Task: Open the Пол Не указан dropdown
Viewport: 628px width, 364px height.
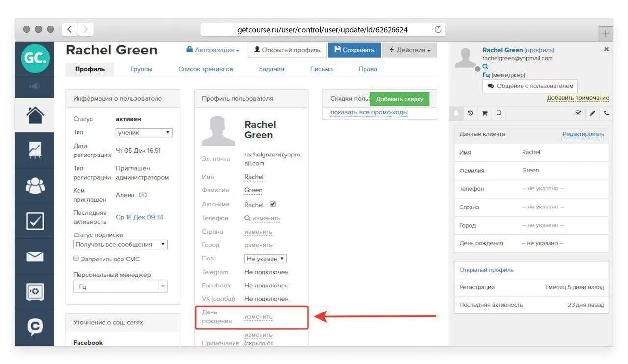Action: (x=265, y=259)
